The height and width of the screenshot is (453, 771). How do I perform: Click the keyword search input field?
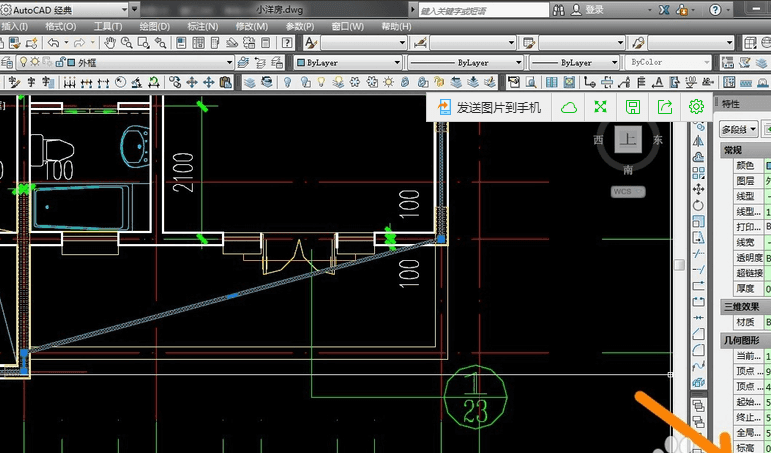(x=484, y=10)
